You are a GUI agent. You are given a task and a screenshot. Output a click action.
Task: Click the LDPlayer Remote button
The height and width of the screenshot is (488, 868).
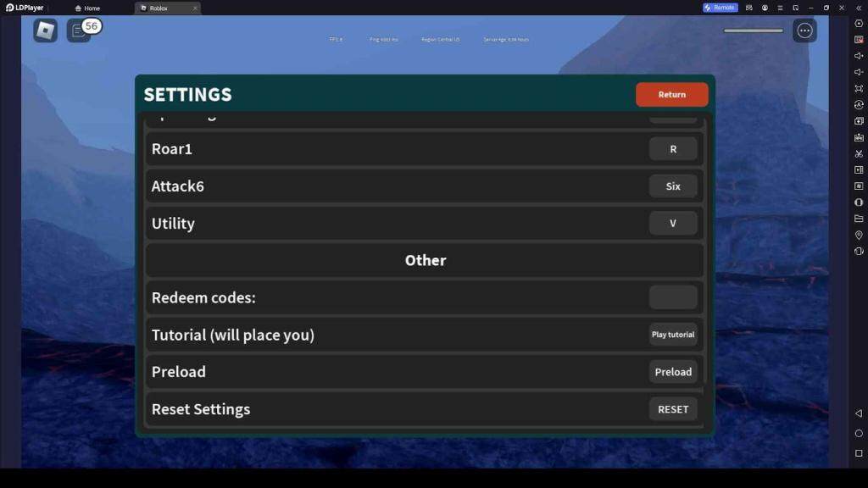[720, 8]
